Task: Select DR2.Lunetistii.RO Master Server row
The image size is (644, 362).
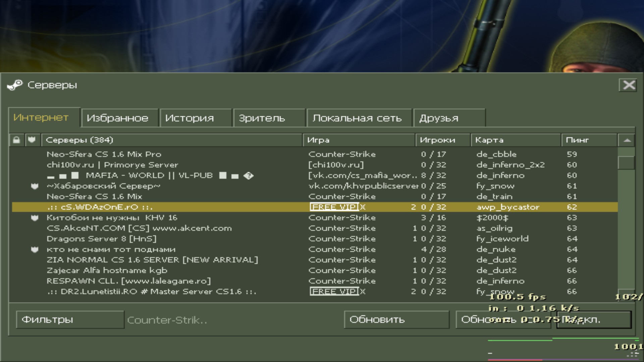Action: [315, 292]
